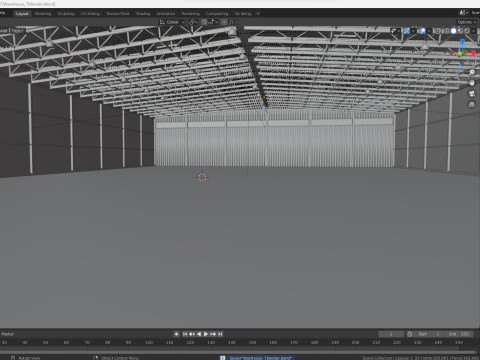The width and height of the screenshot is (480, 360).
Task: Open the object visibility filter dropdown
Action: coord(395,31)
